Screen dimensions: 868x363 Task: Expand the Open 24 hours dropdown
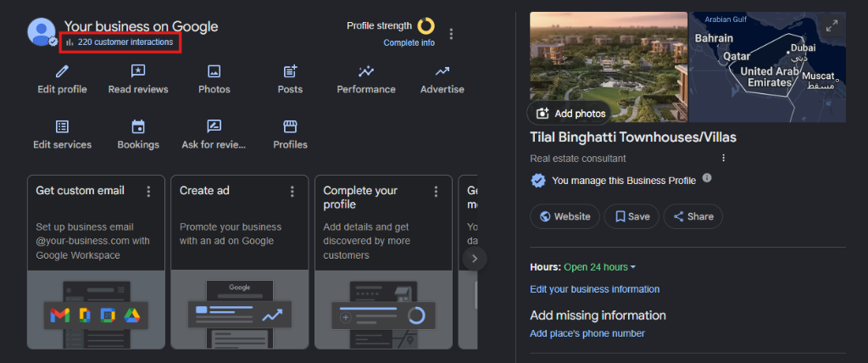tap(600, 267)
